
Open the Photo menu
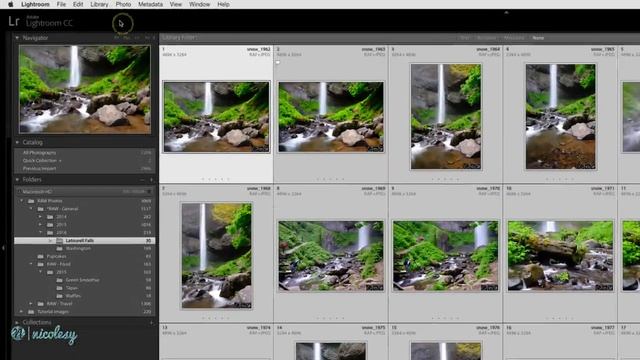coord(123,4)
